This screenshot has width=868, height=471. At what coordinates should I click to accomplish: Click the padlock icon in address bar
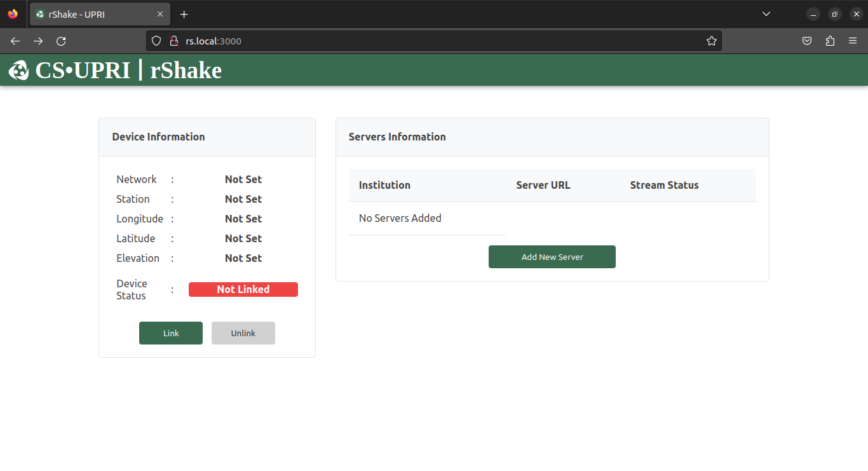pos(174,41)
